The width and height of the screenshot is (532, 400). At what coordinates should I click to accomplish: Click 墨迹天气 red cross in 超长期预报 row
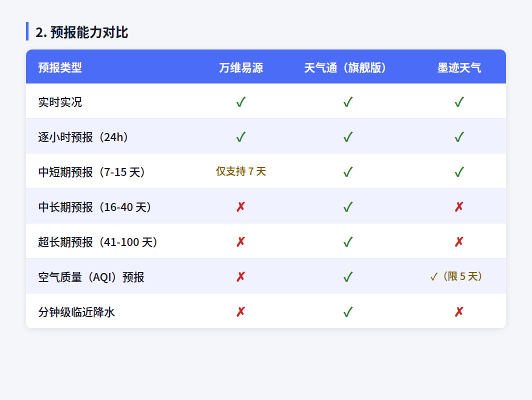point(459,241)
